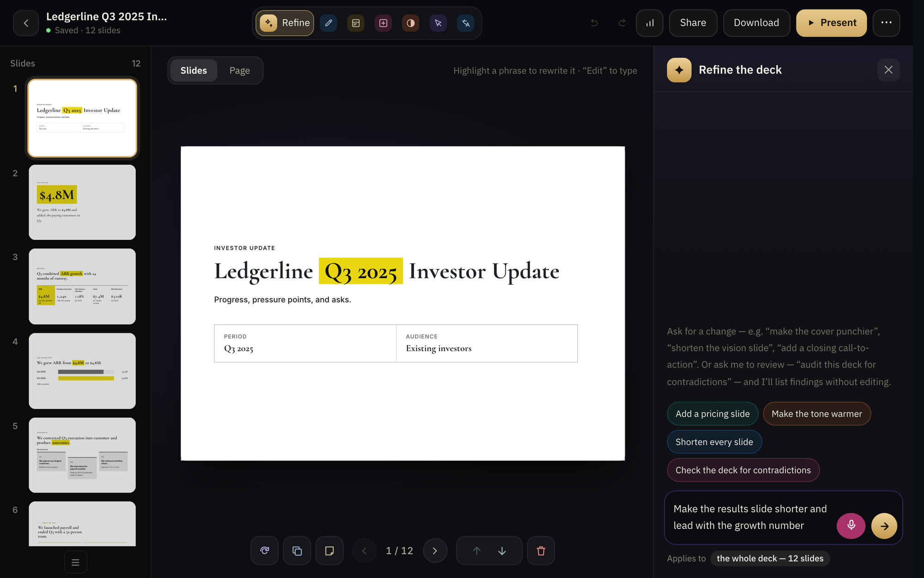The width and height of the screenshot is (924, 578).
Task: Click the Download button
Action: pyautogui.click(x=756, y=23)
